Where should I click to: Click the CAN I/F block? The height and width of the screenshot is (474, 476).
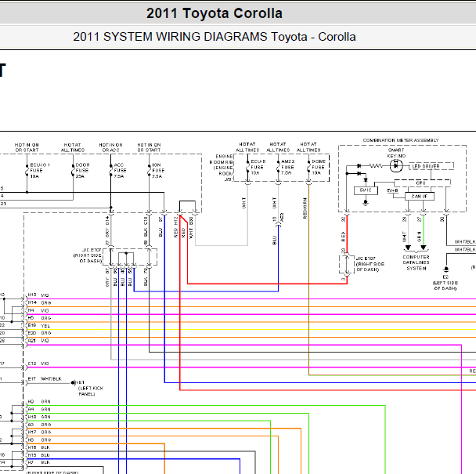[420, 197]
